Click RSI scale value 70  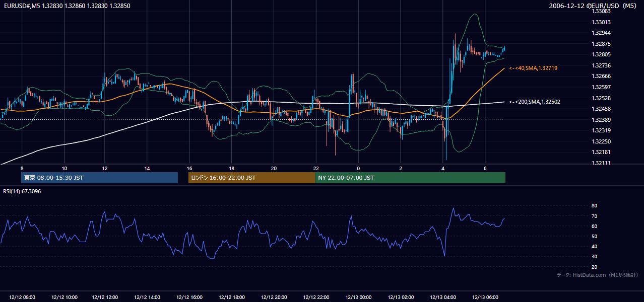pyautogui.click(x=594, y=216)
